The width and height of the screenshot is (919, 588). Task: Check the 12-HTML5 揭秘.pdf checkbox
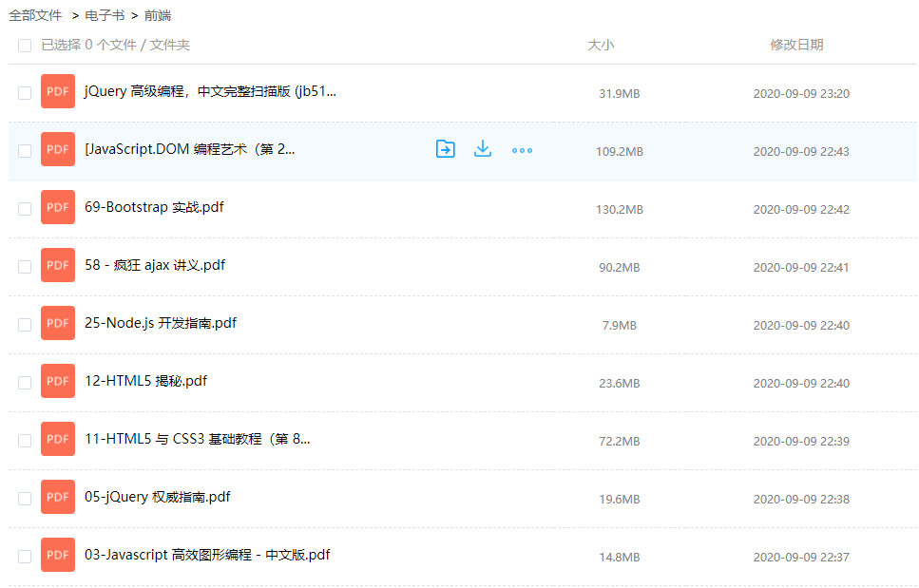pyautogui.click(x=25, y=383)
